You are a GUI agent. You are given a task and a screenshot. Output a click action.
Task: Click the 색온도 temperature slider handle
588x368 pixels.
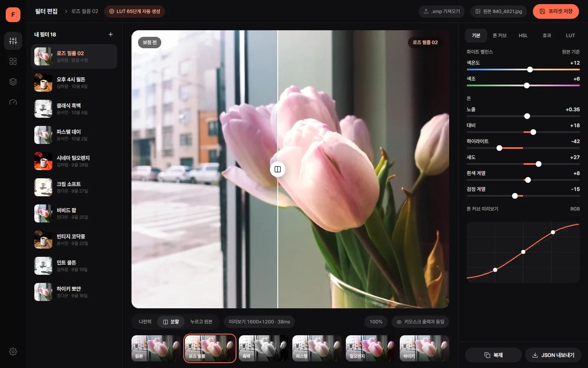(530, 70)
